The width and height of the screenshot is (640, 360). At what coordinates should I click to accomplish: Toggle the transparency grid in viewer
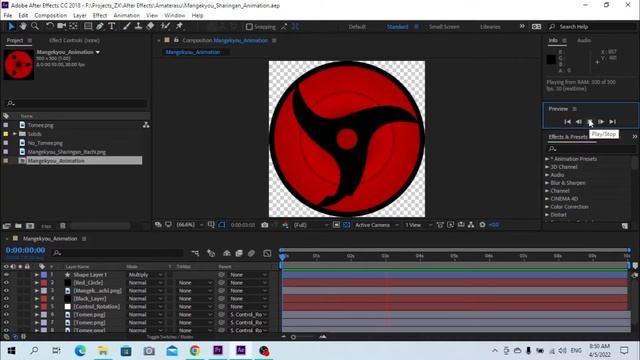point(347,225)
